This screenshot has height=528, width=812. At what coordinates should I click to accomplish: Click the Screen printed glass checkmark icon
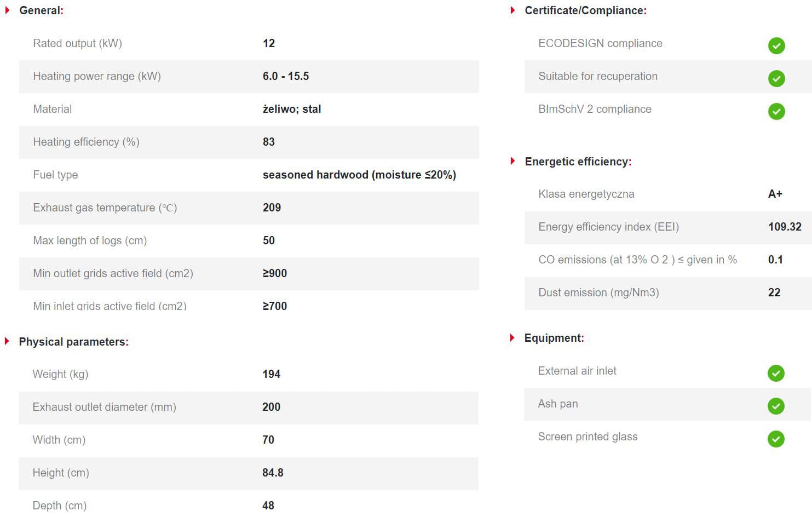pos(776,439)
